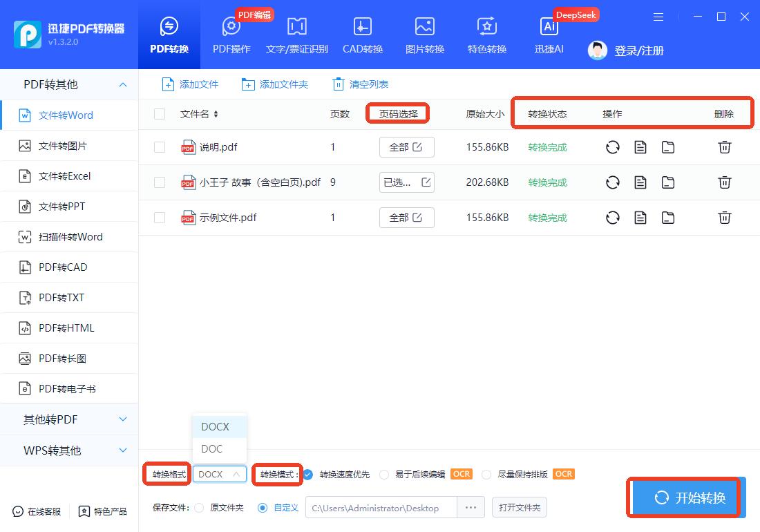Viewport: 760px width, 532px height.
Task: Switch to 文件转Excel in sidebar
Action: 64,176
